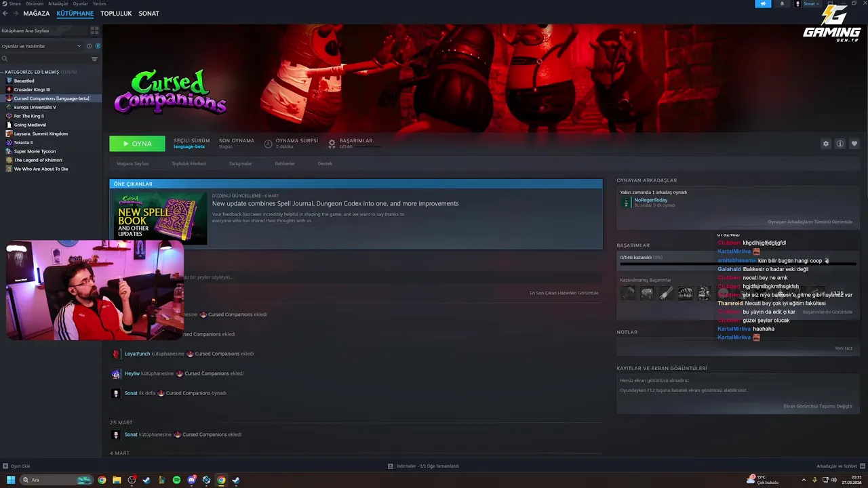Click the New Spell Book update thumbnail
868x488 pixels.
[160, 218]
